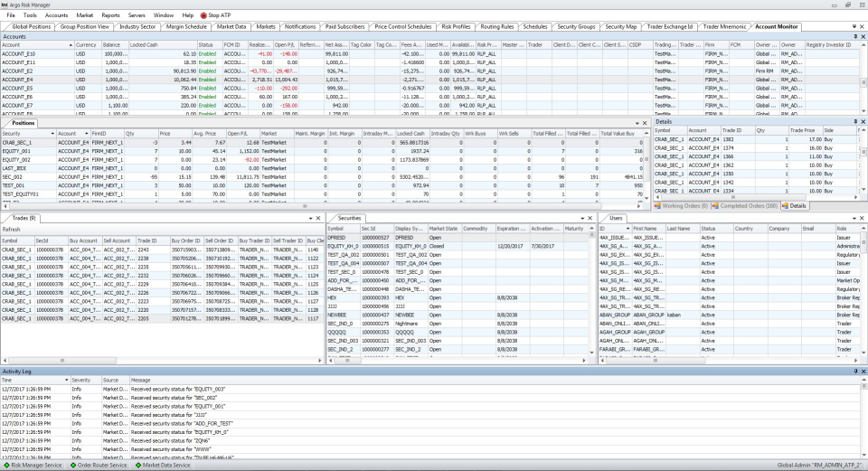Switch to the Trader Mnemonic tab
Screen dimensions: 868x471
click(x=724, y=26)
